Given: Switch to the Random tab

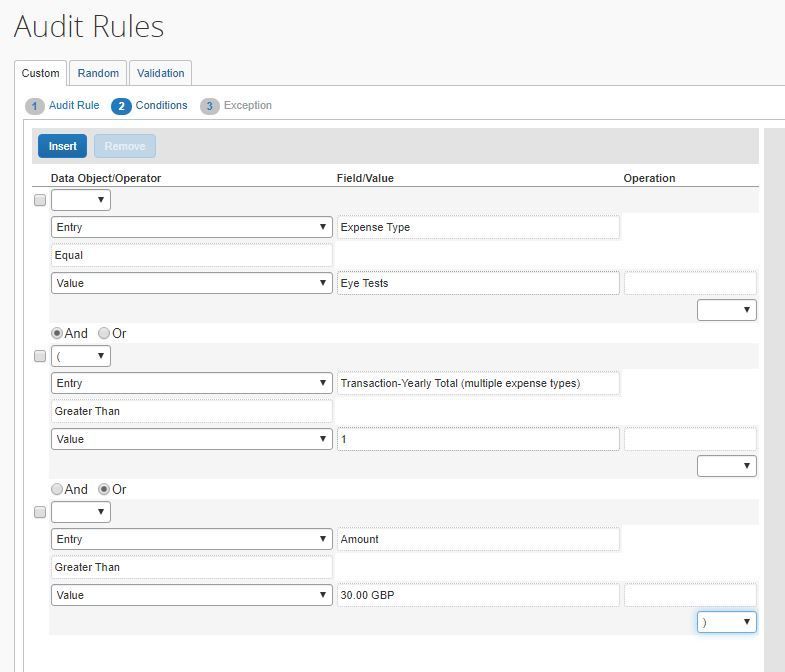Looking at the screenshot, I should tap(98, 73).
